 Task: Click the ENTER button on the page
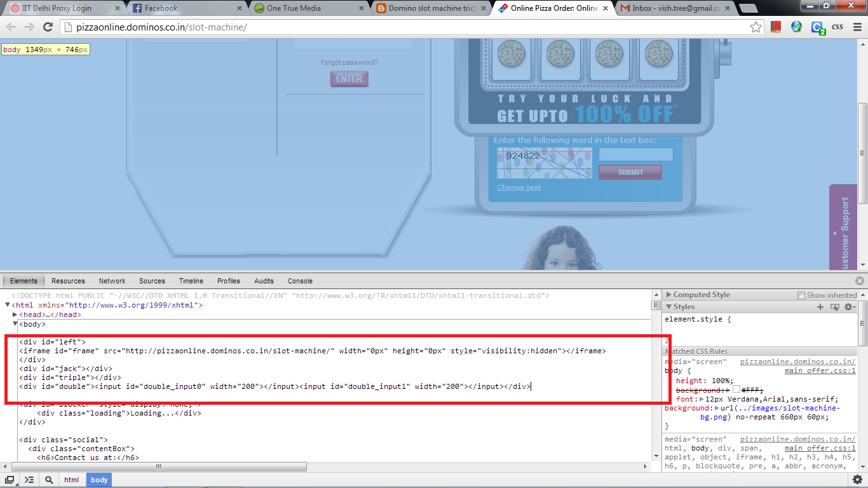click(x=349, y=79)
